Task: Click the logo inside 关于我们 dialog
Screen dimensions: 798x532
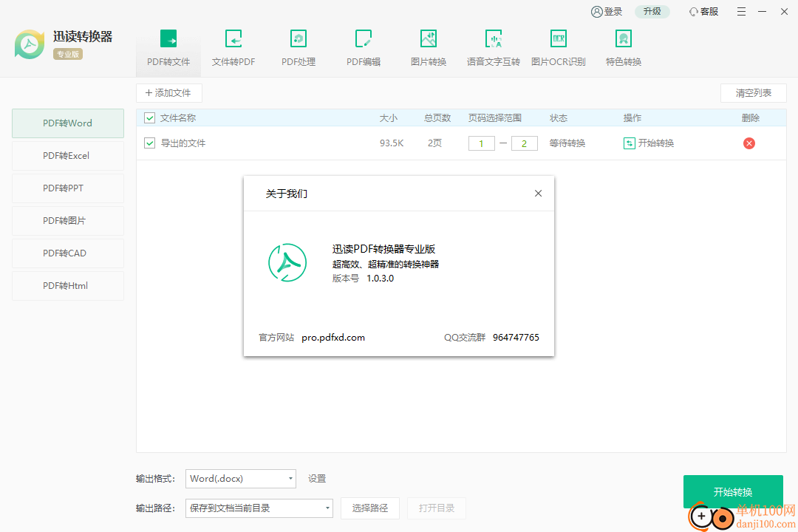Action: tap(287, 263)
